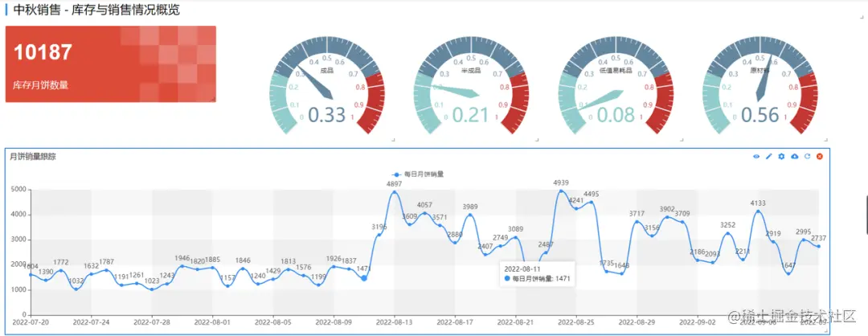This screenshot has height=336, width=868.
Task: Click the data point labeled 2995
Action: tap(803, 240)
